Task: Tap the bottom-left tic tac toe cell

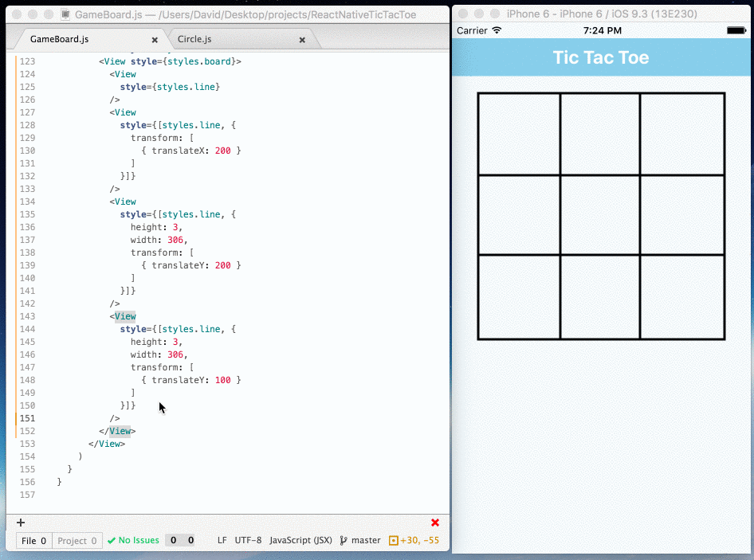Action: [520, 297]
